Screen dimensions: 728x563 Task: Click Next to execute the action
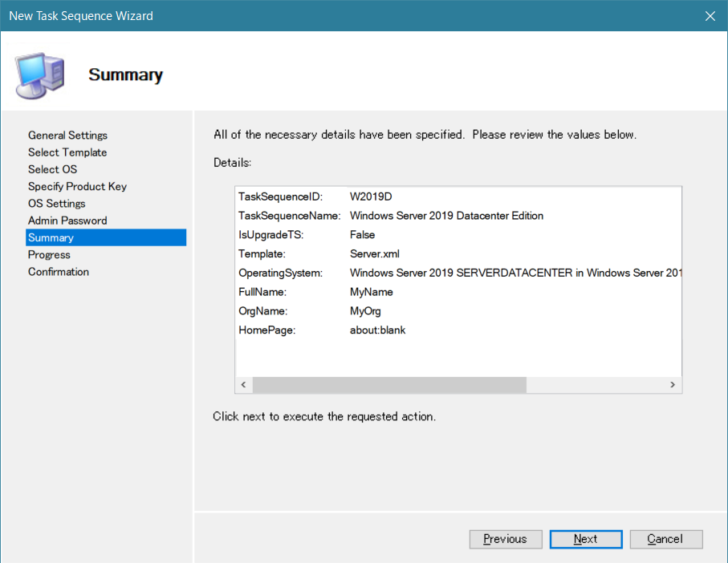[586, 539]
